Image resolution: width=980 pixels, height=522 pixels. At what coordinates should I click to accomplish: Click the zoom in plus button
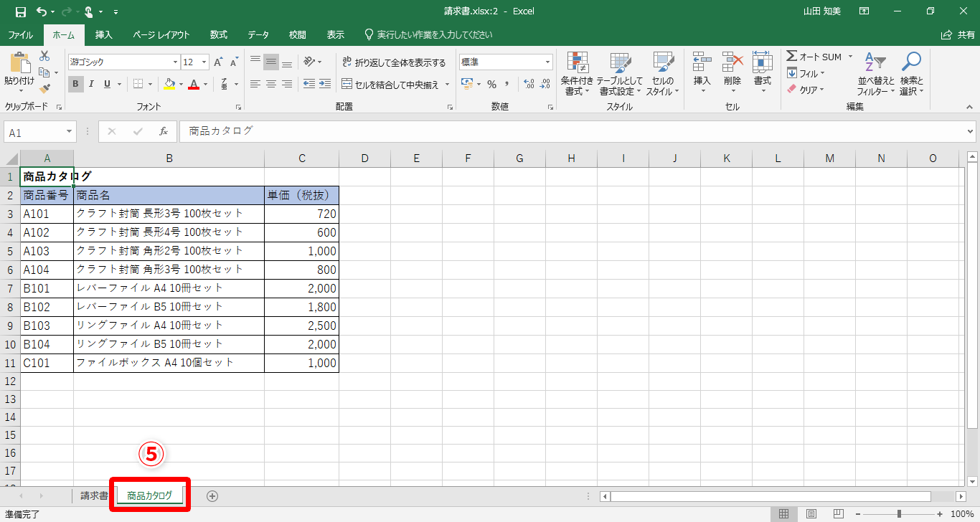point(940,514)
